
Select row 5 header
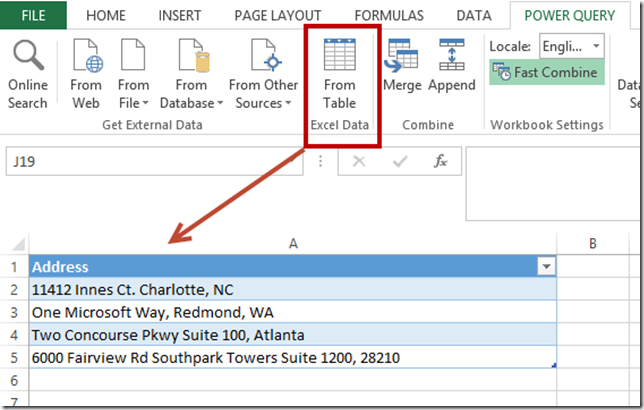click(14, 357)
